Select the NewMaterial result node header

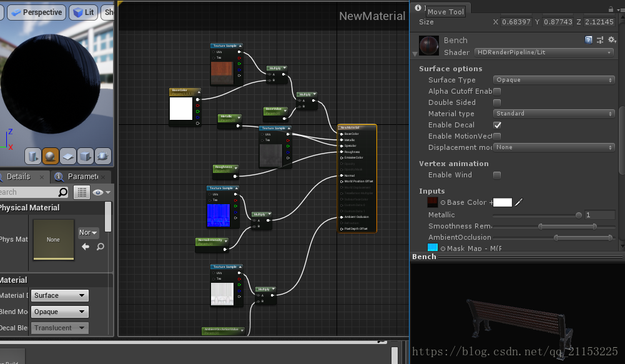[357, 127]
